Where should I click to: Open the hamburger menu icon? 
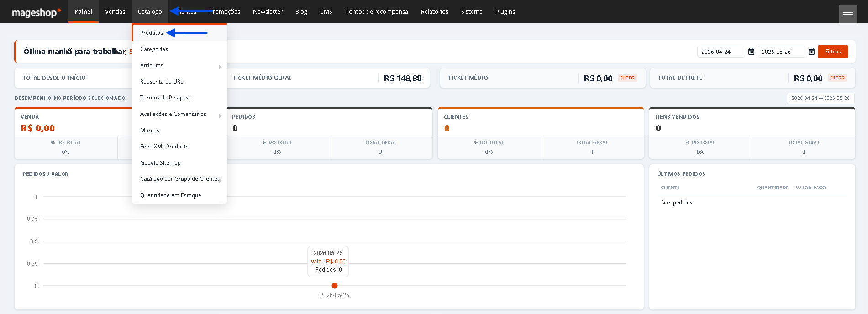point(848,14)
